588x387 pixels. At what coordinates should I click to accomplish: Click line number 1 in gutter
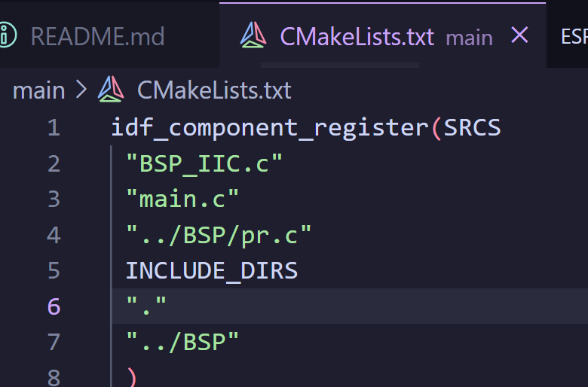click(54, 127)
